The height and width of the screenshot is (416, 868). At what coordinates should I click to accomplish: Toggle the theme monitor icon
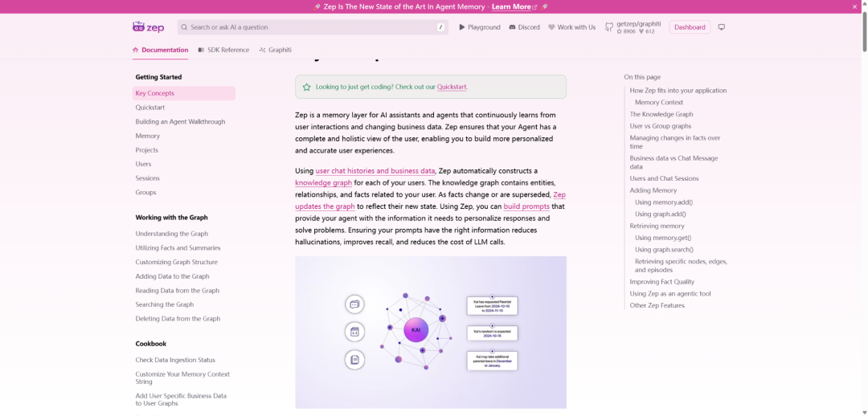pyautogui.click(x=721, y=27)
